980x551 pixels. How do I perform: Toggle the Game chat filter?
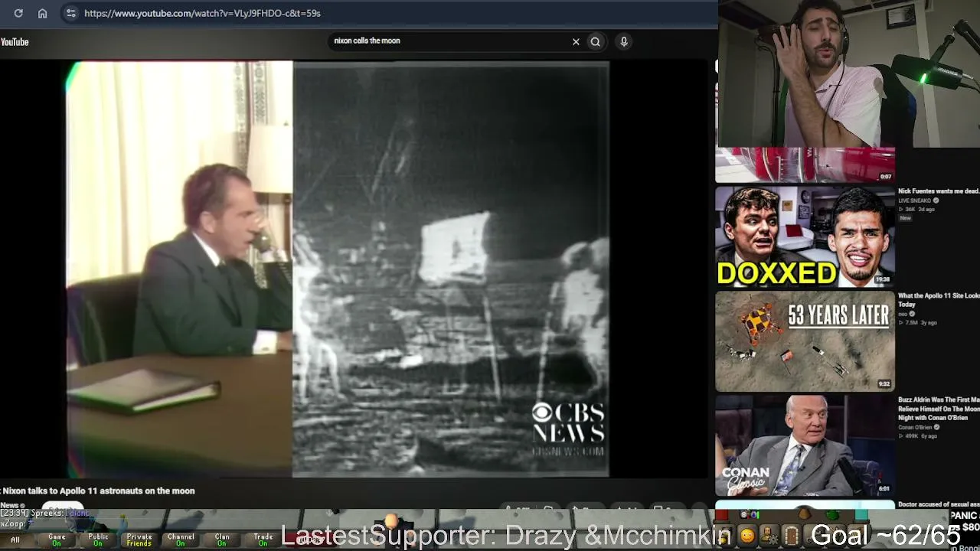57,540
